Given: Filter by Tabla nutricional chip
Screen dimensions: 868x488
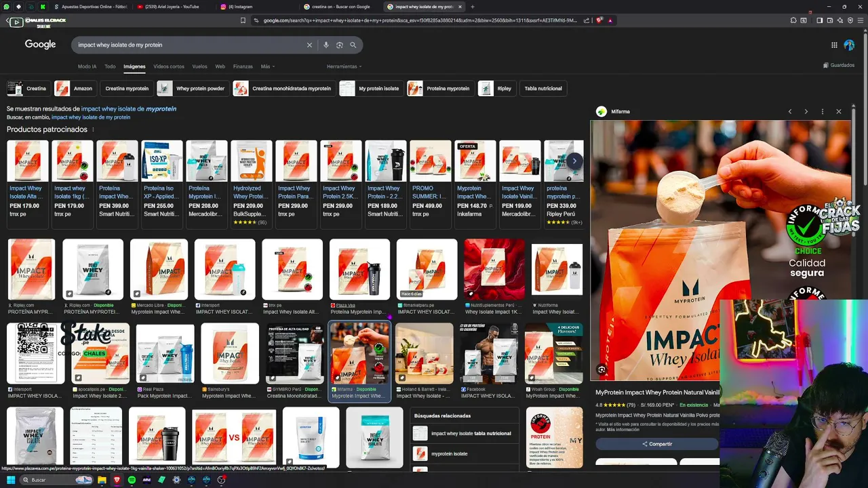Looking at the screenshot, I should (543, 88).
